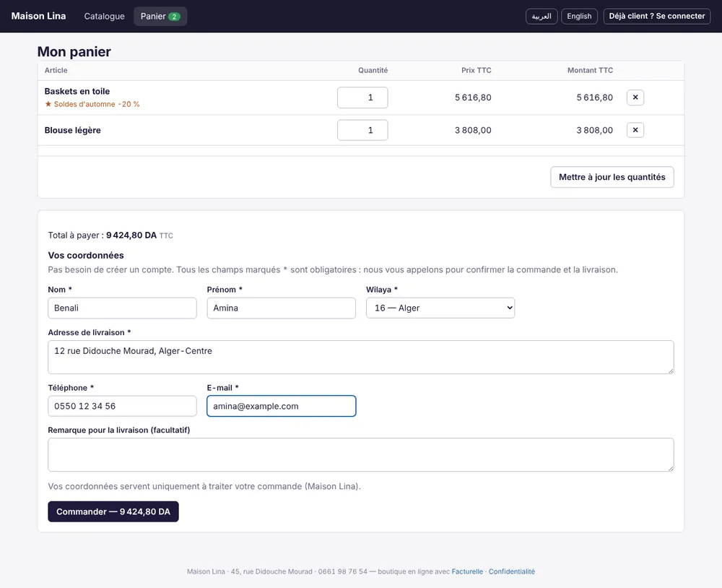This screenshot has height=588, width=722.
Task: Click the Soldes d'automne -20 % label
Action: click(x=92, y=104)
